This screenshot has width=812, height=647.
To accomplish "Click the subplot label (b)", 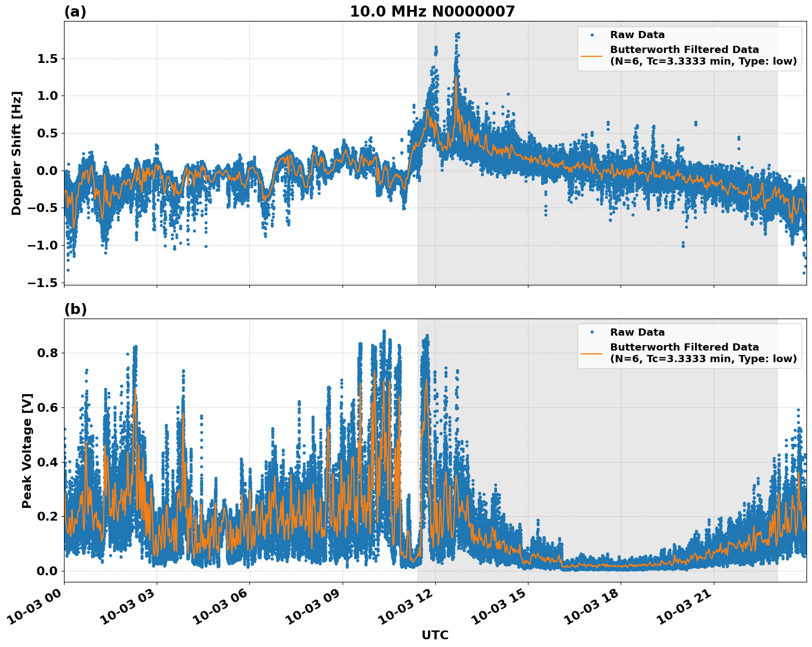I will tap(74, 309).
